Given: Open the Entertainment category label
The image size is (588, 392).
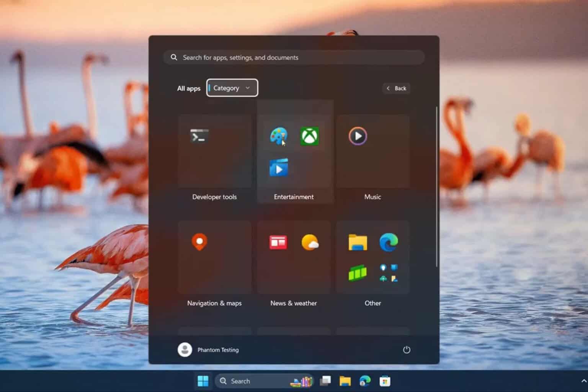Looking at the screenshot, I should click(294, 197).
